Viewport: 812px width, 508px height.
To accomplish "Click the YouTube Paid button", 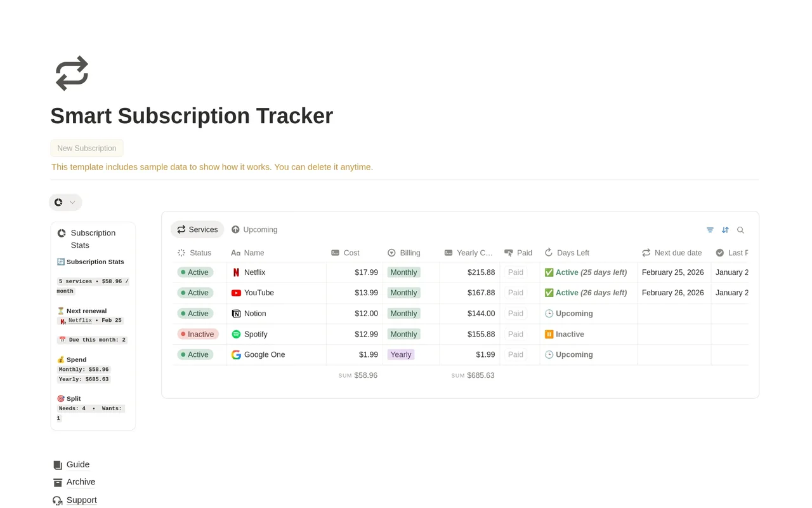I will (x=516, y=293).
